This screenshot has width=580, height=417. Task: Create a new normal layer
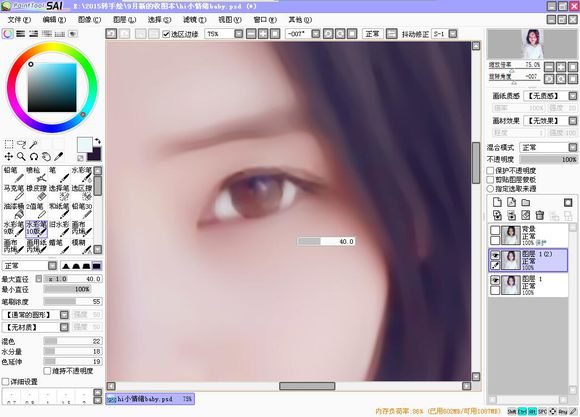[x=497, y=202]
